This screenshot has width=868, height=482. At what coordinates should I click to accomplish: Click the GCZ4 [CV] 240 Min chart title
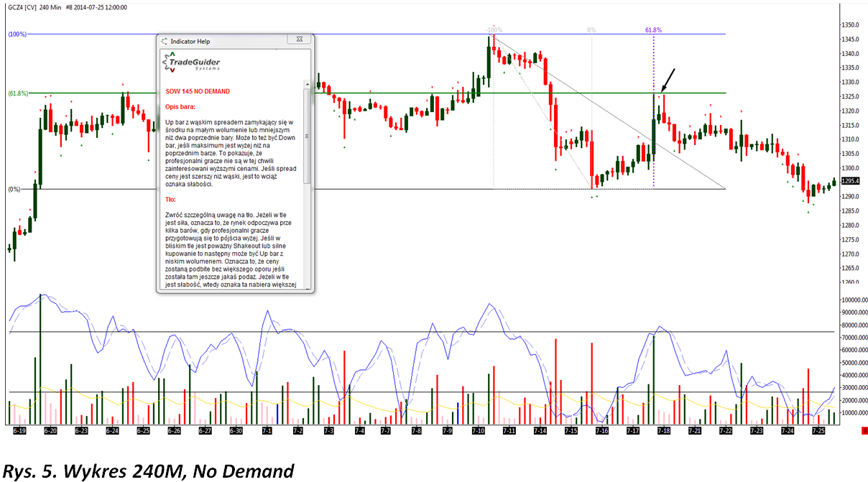click(34, 6)
